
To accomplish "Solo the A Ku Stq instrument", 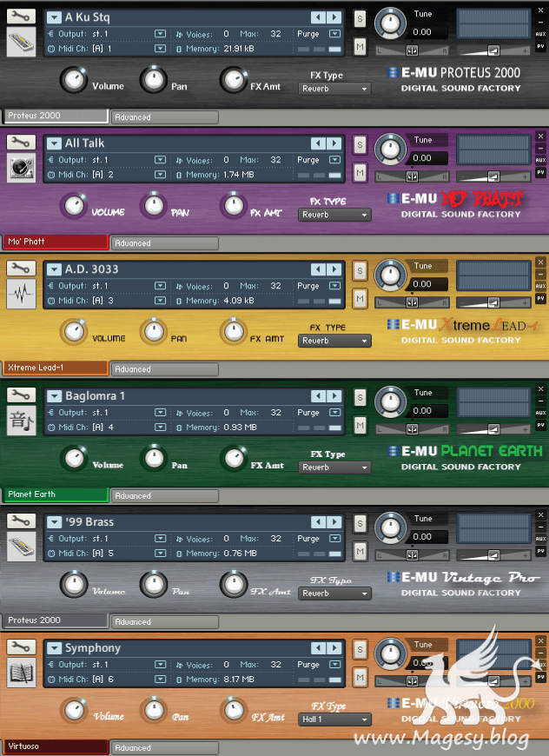I will click(x=360, y=19).
